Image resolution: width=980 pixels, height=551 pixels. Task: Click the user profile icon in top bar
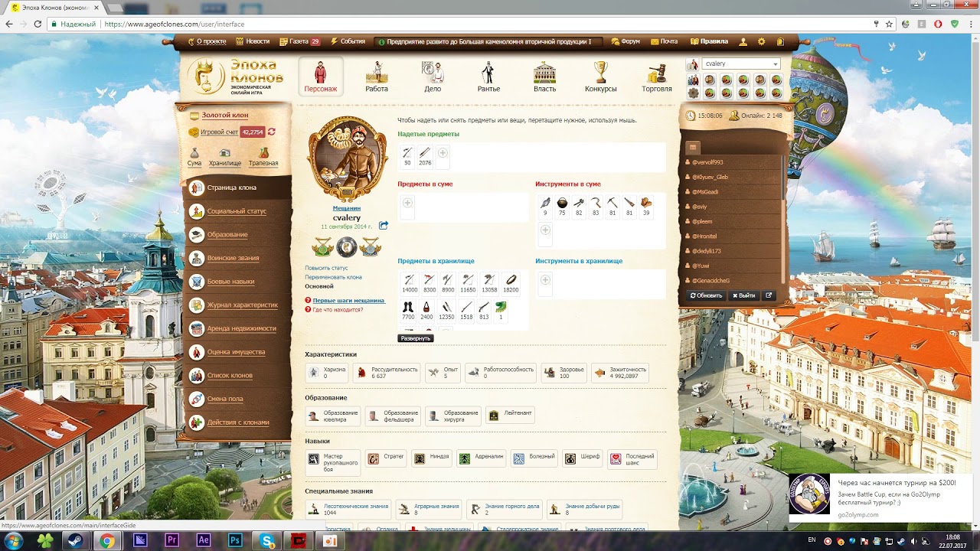[x=743, y=41]
